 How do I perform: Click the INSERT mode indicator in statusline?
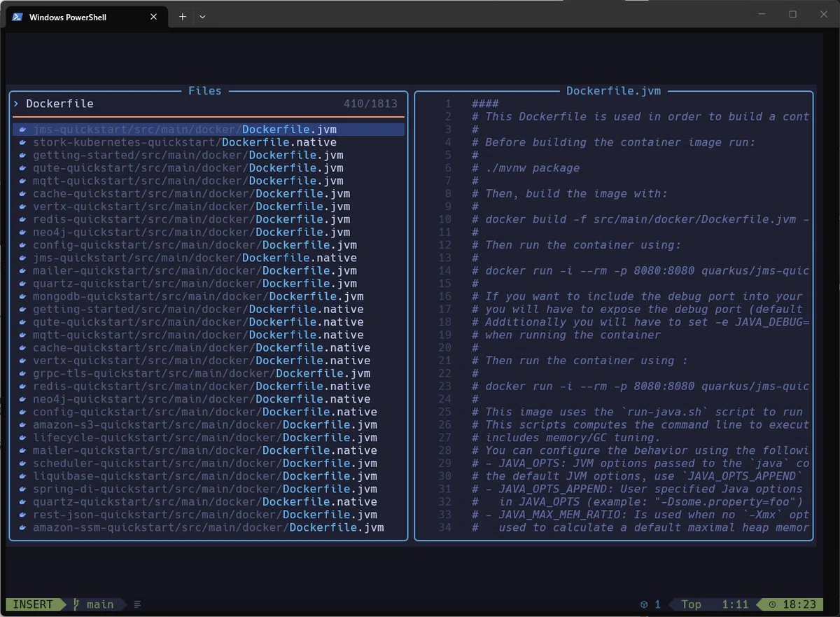(x=33, y=604)
